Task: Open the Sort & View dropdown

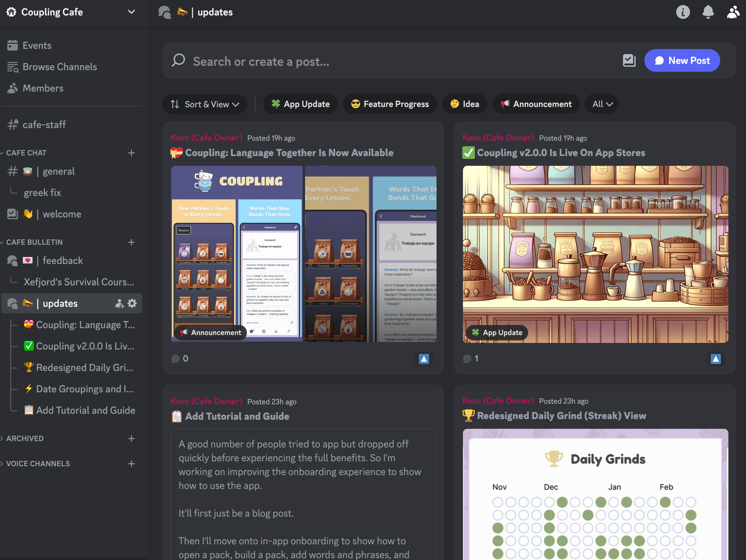Action: point(205,104)
